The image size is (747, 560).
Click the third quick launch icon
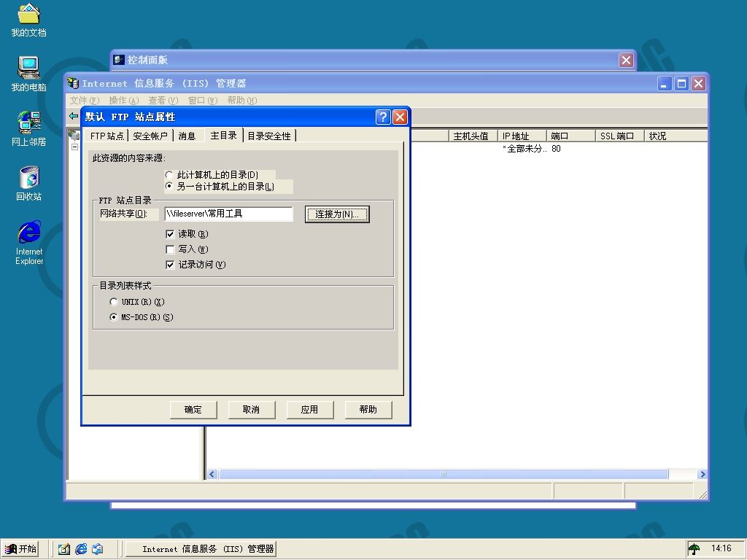coord(98,549)
